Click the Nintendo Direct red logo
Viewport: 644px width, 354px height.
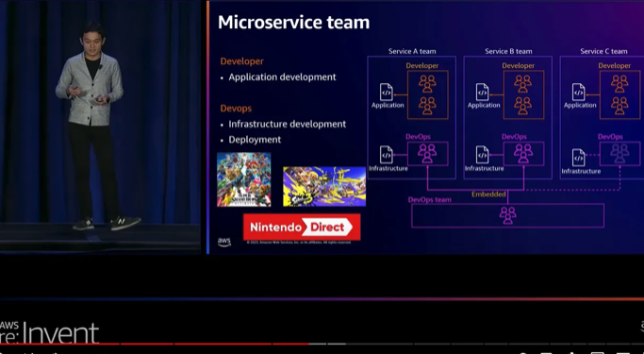click(x=302, y=227)
